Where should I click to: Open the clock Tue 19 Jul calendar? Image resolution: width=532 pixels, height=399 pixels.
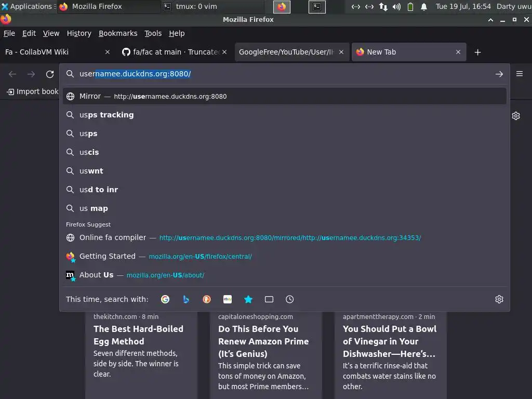[x=463, y=6]
